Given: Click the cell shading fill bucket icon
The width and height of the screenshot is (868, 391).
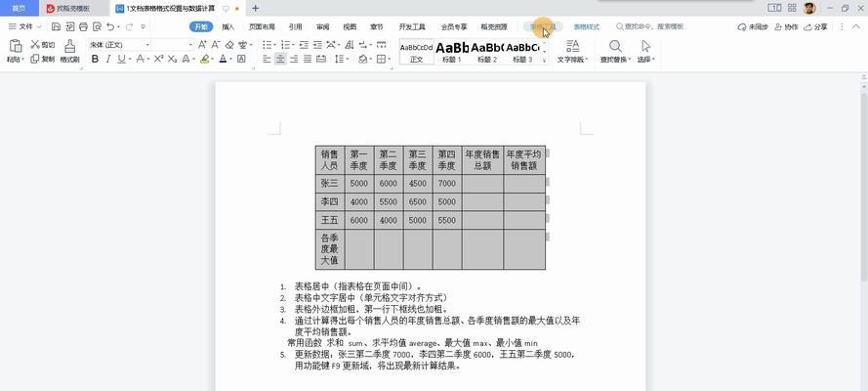Looking at the screenshot, I should coord(362,60).
